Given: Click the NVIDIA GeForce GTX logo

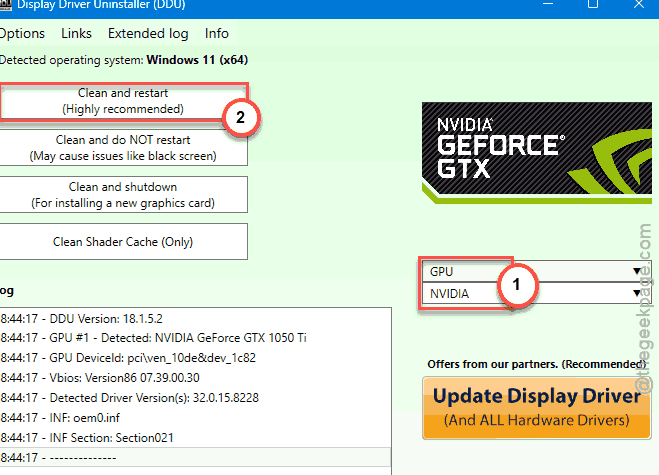Looking at the screenshot, I should click(x=537, y=153).
